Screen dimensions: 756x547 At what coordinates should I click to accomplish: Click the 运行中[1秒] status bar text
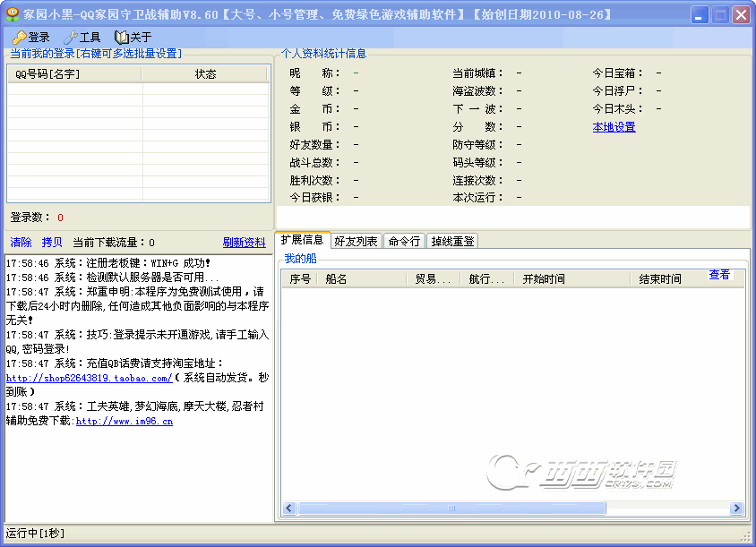[x=35, y=534]
